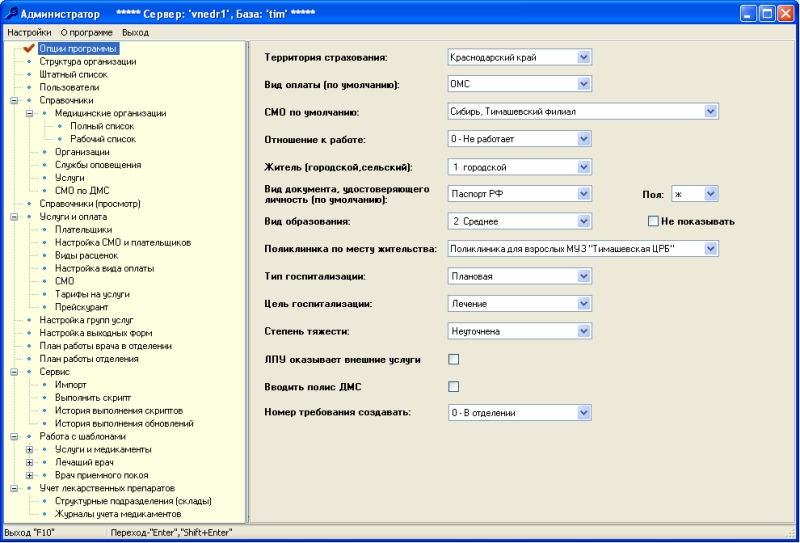Viewport: 800px width, 543px height.
Task: Expand the Врач приемного покоя node
Action: (30, 476)
